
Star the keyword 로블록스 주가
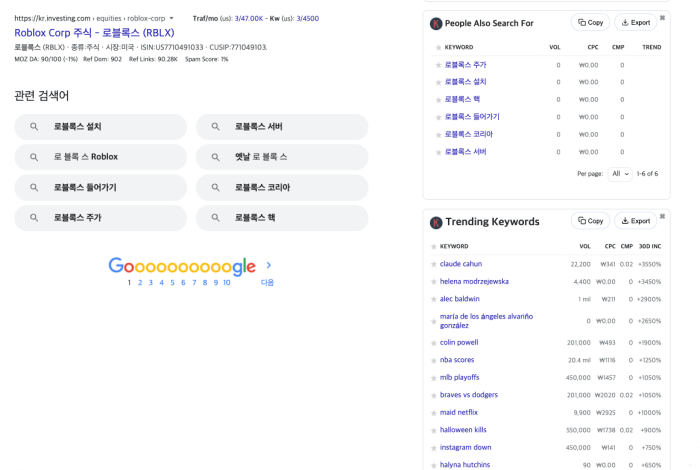coord(438,65)
